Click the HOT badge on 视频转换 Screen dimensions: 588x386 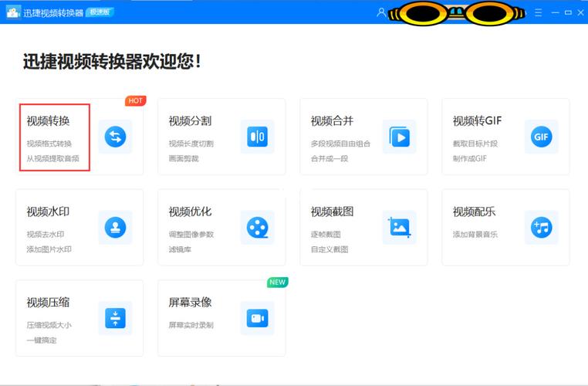[x=135, y=100]
